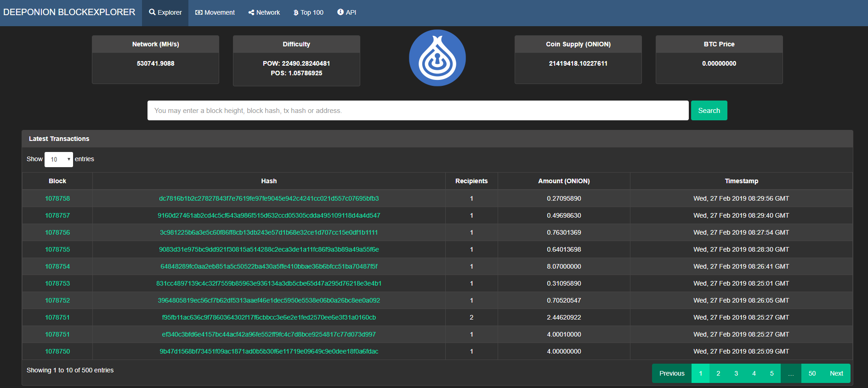This screenshot has height=388, width=868.
Task: Open block 1078753
Action: coord(57,283)
